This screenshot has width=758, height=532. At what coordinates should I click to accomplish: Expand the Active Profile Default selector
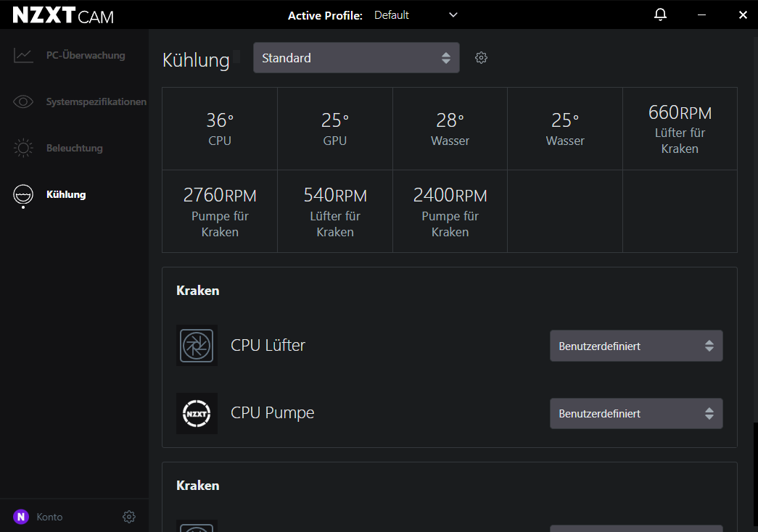point(416,15)
